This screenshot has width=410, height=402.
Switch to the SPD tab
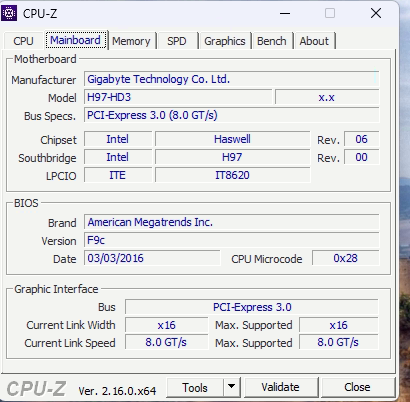[x=177, y=41]
